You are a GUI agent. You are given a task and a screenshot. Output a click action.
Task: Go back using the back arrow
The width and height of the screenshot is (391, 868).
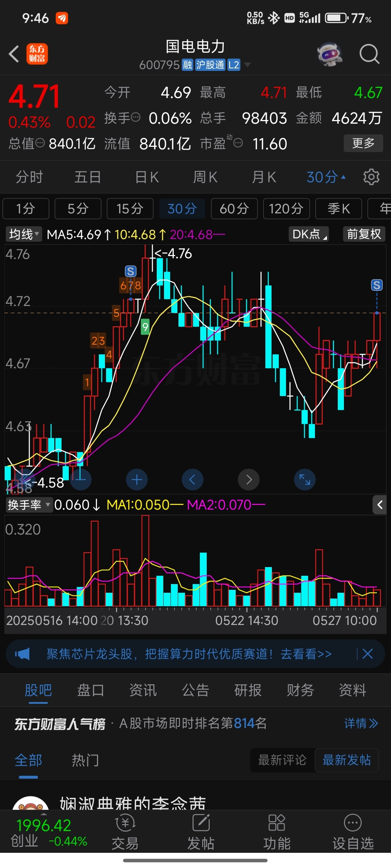pyautogui.click(x=14, y=54)
